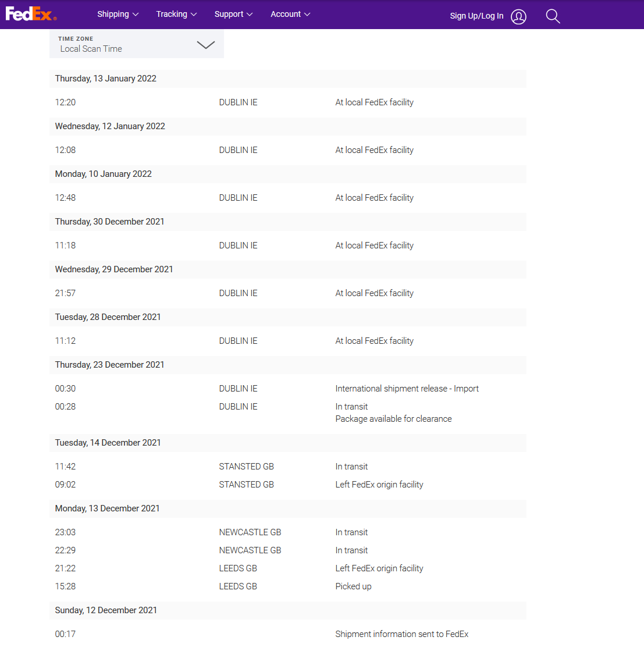The width and height of the screenshot is (644, 651).
Task: Select Package available for clearance text
Action: point(394,419)
